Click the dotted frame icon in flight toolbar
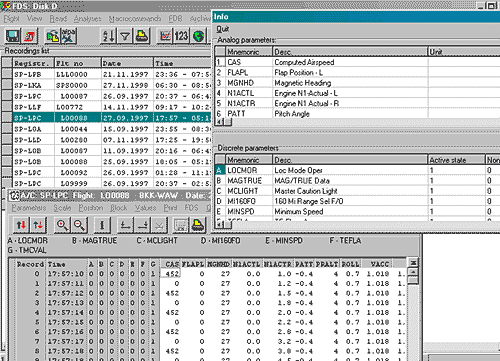 coord(181,225)
